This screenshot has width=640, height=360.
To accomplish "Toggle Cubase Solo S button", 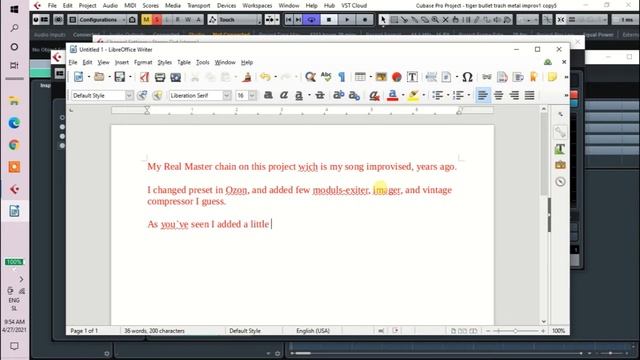I will tap(156, 20).
